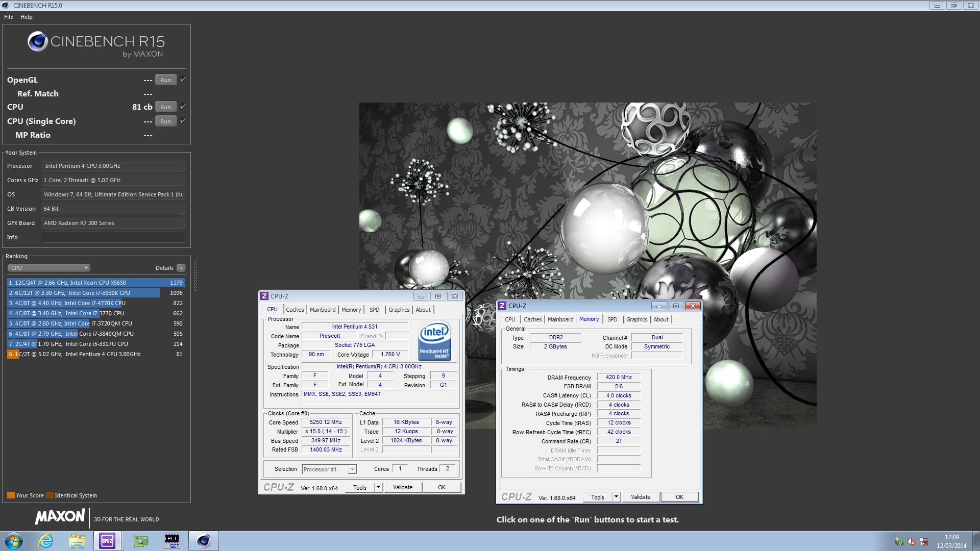Open the green hardware tool taskbar icon

point(140,541)
